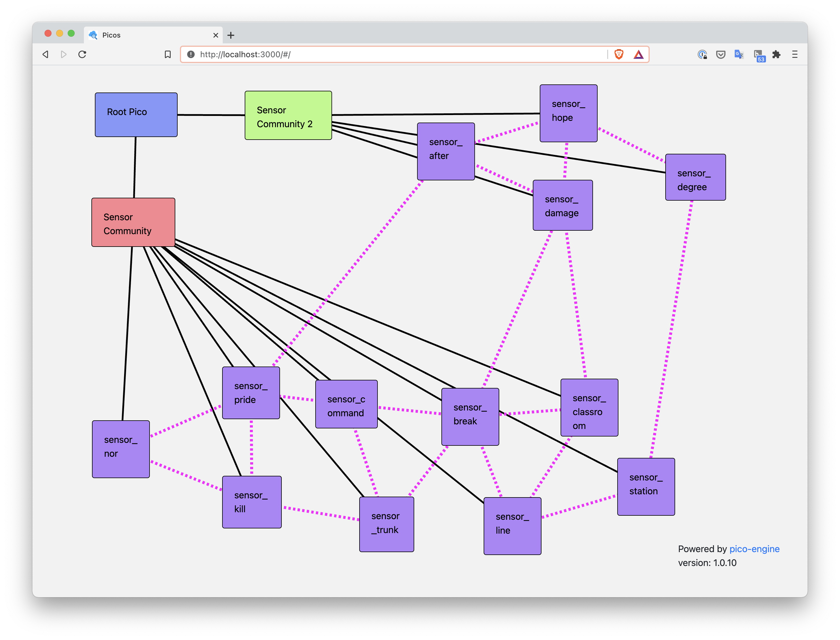Click the version: 1.0.10 text
840x640 pixels.
click(707, 563)
